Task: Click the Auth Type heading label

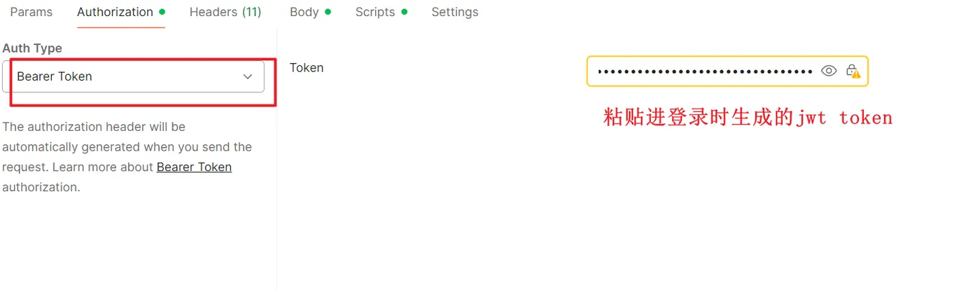Action: pos(32,48)
